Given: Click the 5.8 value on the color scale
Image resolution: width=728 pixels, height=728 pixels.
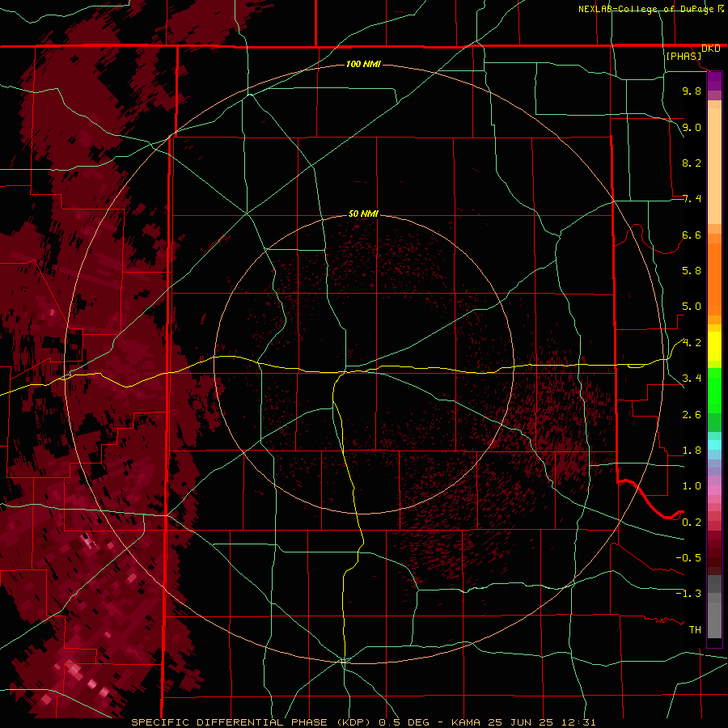Looking at the screenshot, I should click(x=692, y=271).
